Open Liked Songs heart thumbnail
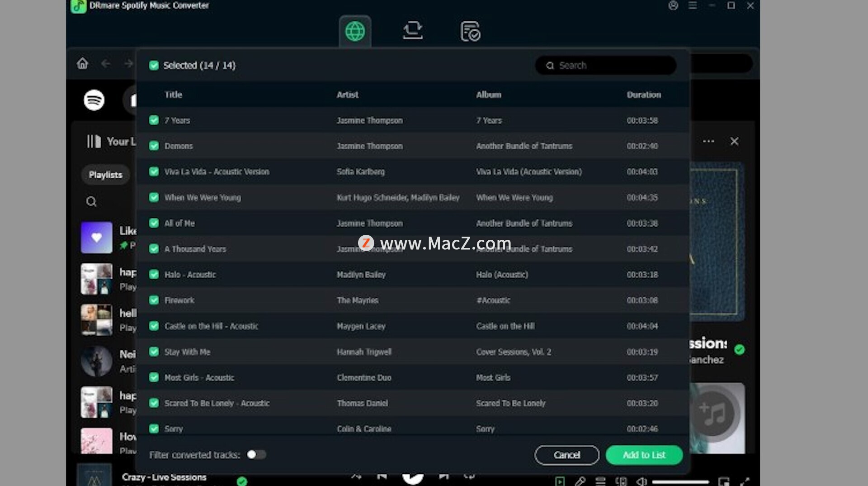Screen dimensions: 868x486 coord(96,238)
